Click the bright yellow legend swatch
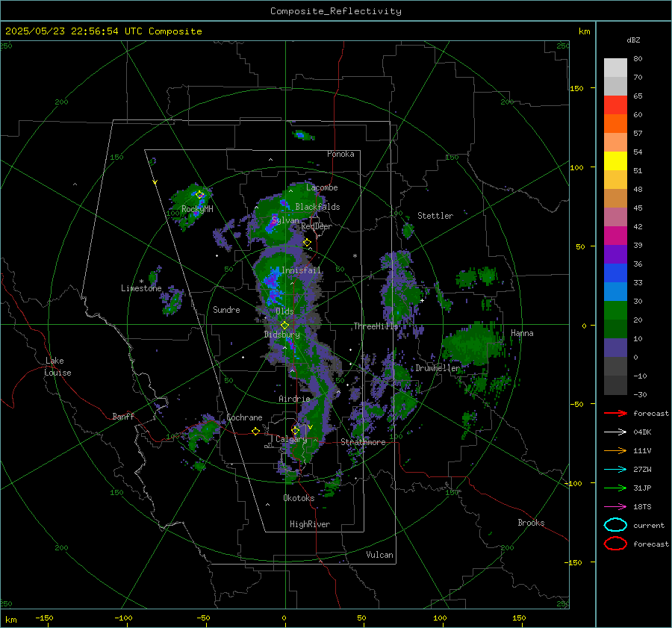The width and height of the screenshot is (672, 628). (615, 161)
